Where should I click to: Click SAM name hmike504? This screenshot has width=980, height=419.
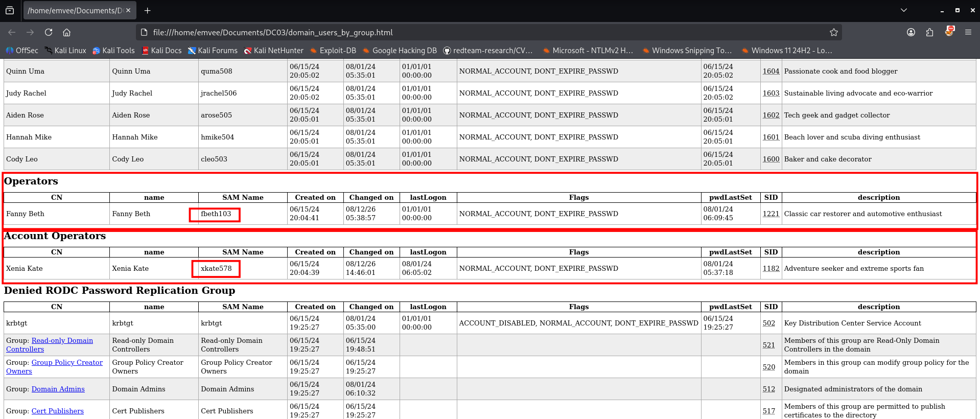(x=217, y=137)
